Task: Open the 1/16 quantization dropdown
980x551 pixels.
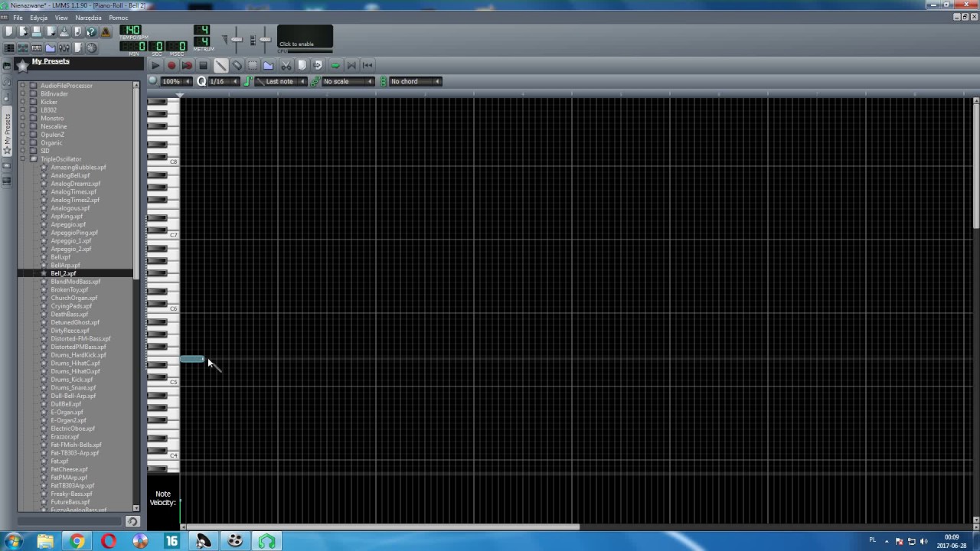Action: [224, 81]
